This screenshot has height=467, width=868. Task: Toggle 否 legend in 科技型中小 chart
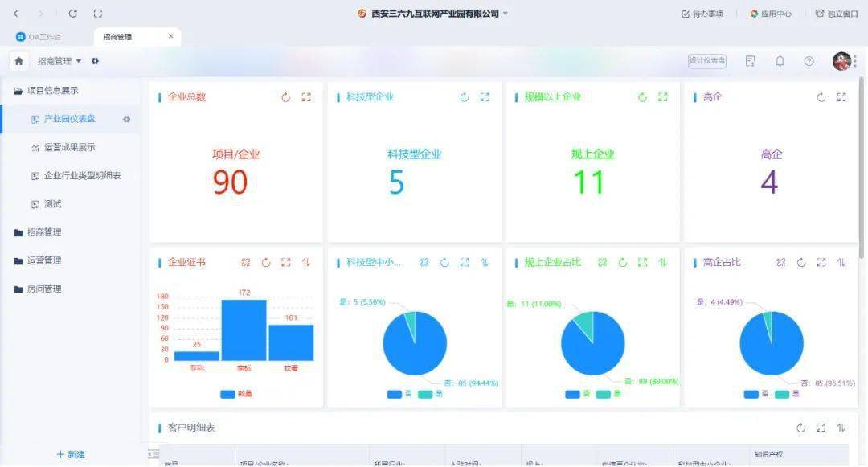pos(399,394)
